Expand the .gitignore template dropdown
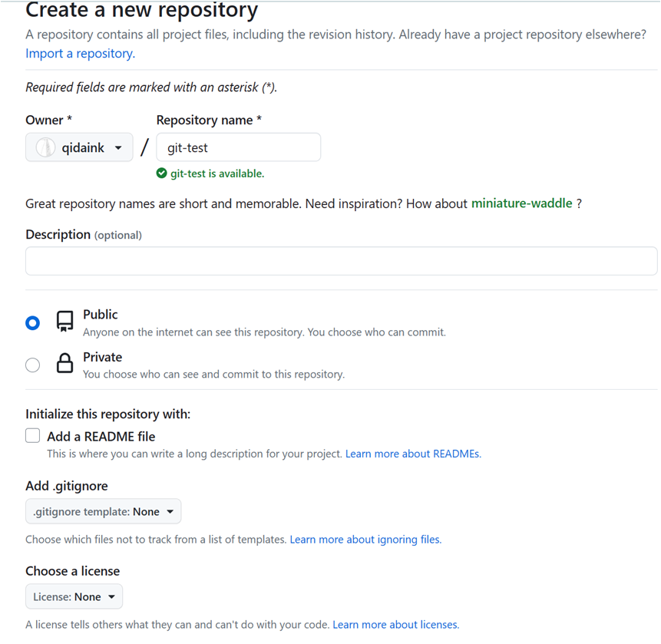The width and height of the screenshot is (661, 644). pos(103,511)
